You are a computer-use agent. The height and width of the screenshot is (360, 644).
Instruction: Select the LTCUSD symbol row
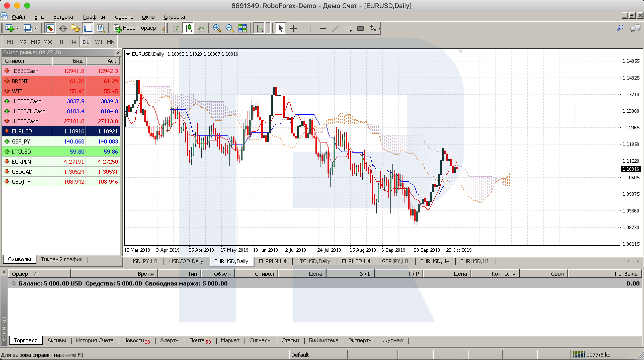61,152
